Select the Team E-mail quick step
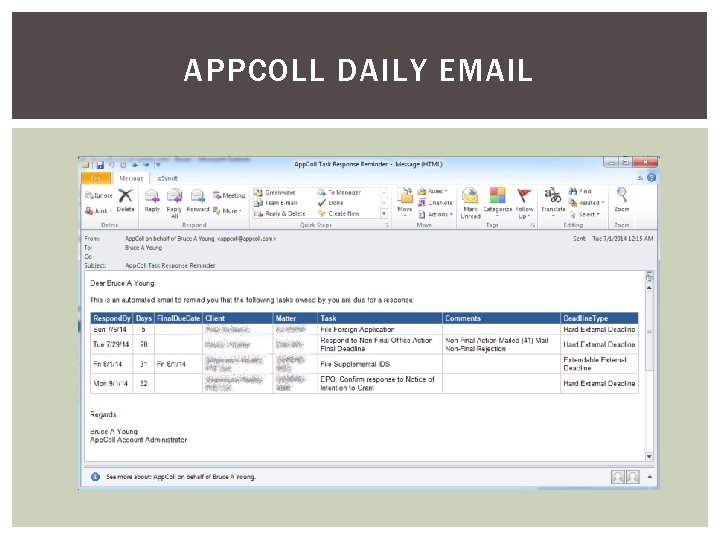Image resolution: width=720 pixels, height=540 pixels. 276,202
